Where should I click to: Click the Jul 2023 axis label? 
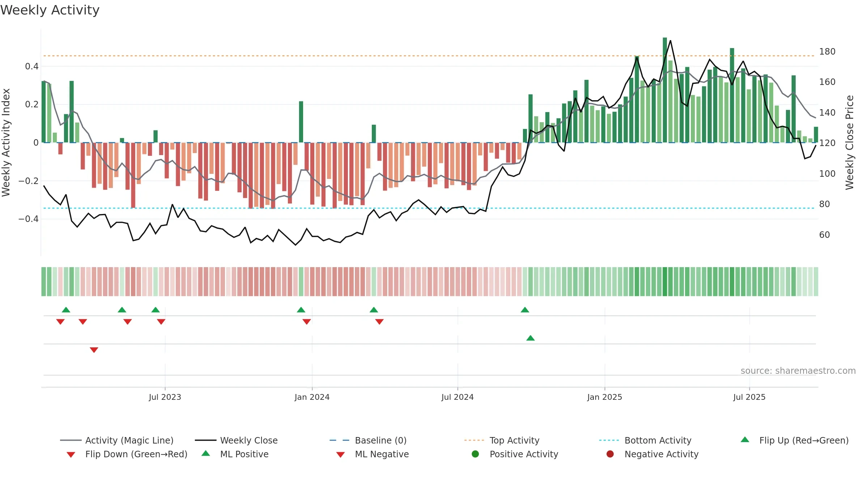click(165, 397)
